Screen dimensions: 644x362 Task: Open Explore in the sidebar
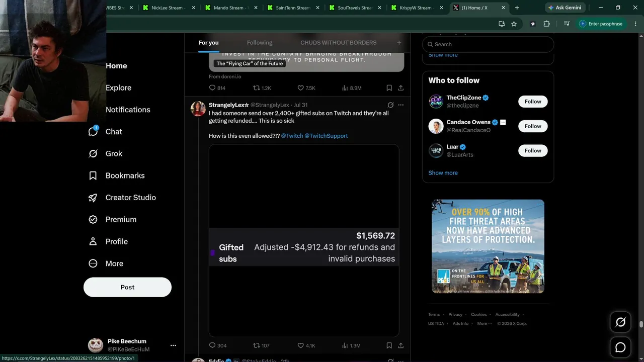coord(118,87)
